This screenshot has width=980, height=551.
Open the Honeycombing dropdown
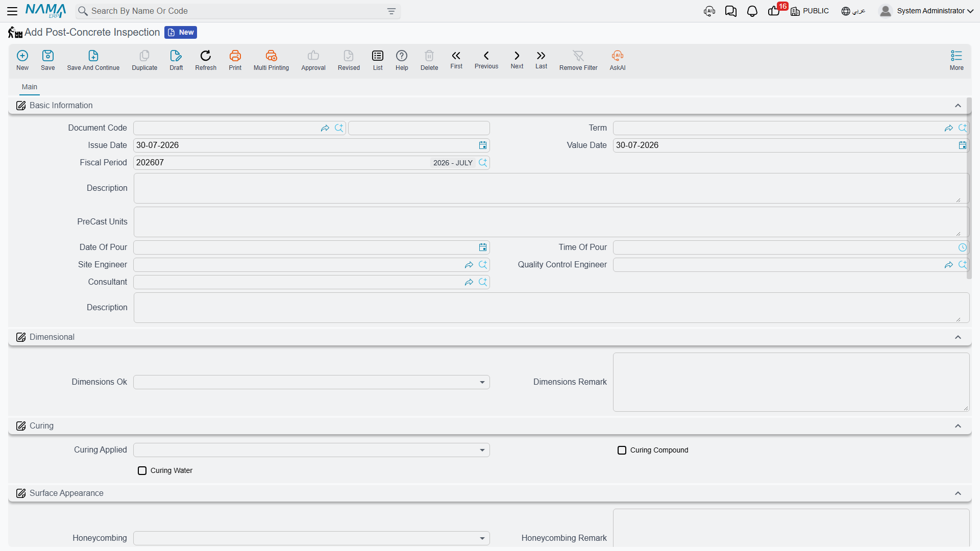pyautogui.click(x=311, y=538)
